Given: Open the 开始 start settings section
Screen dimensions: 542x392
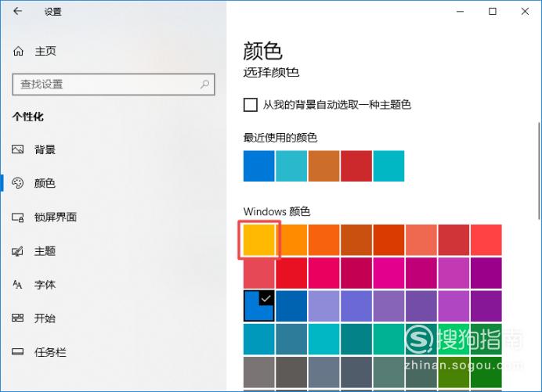Looking at the screenshot, I should 45,318.
